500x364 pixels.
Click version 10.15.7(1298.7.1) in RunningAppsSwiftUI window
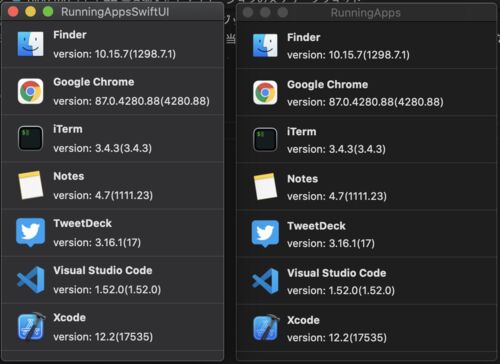[115, 54]
